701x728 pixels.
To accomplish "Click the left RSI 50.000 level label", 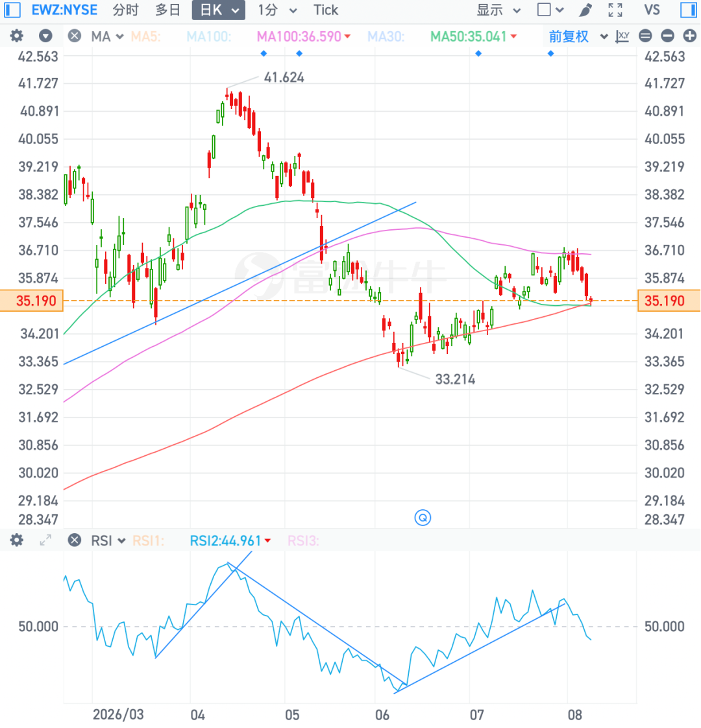I will point(38,626).
